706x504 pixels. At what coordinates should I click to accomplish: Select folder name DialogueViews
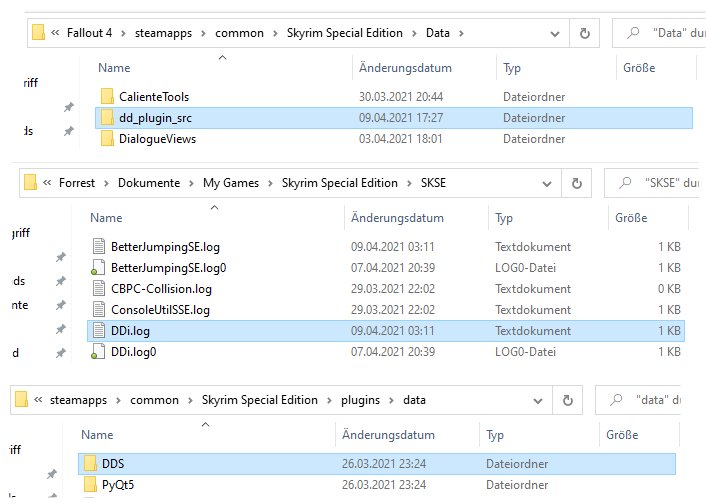pos(157,139)
